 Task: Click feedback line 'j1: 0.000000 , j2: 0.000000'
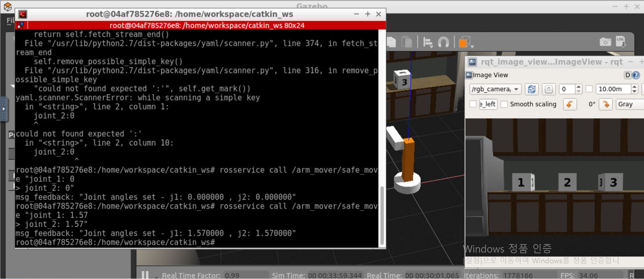(x=156, y=197)
